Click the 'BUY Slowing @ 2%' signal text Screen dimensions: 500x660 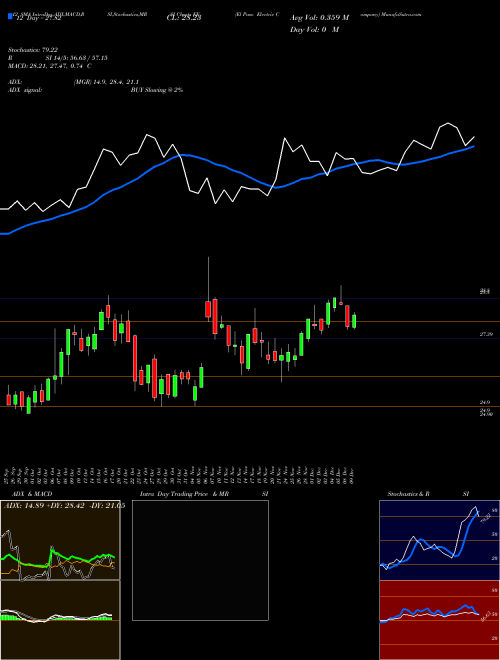pos(157,90)
